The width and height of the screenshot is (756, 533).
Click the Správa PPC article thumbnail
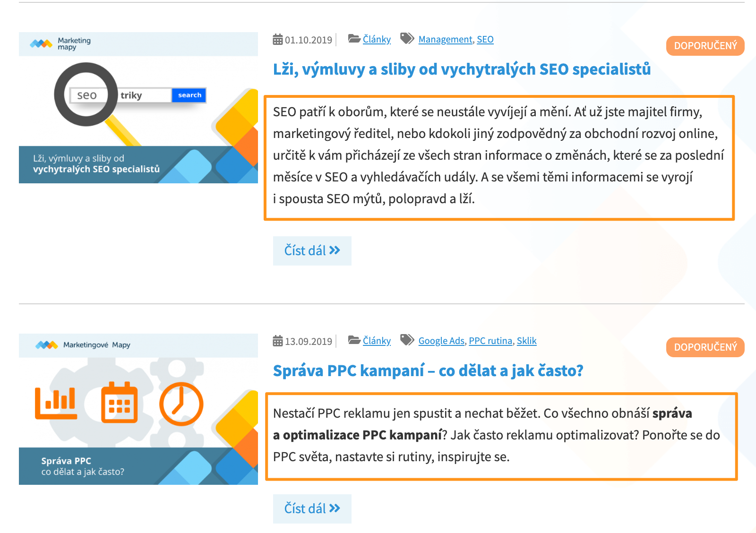[x=138, y=409]
